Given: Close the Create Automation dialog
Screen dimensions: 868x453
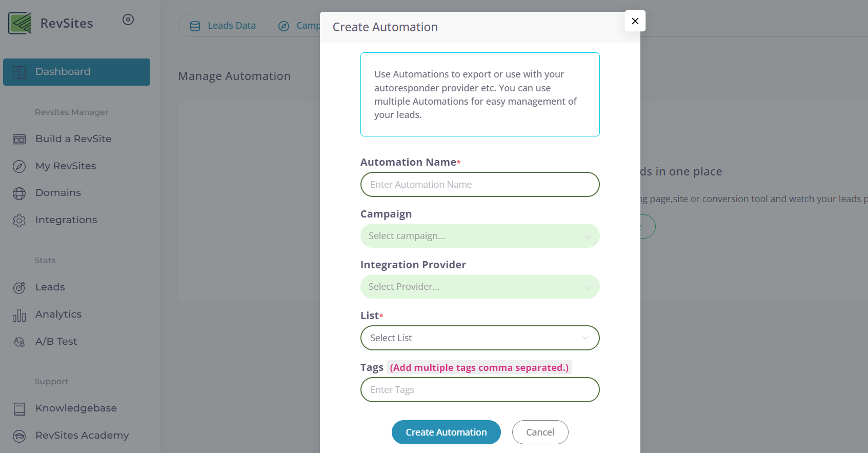Looking at the screenshot, I should (635, 21).
